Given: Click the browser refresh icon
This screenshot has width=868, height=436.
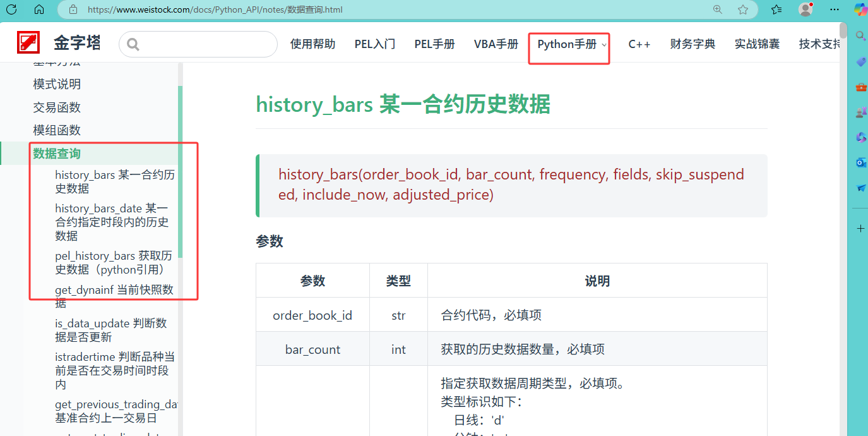Looking at the screenshot, I should (11, 9).
